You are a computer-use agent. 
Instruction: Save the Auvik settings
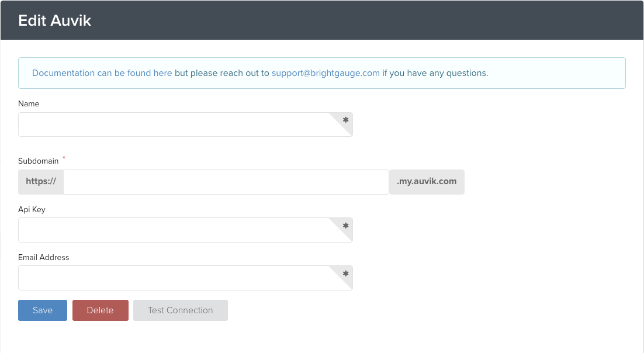(43, 310)
